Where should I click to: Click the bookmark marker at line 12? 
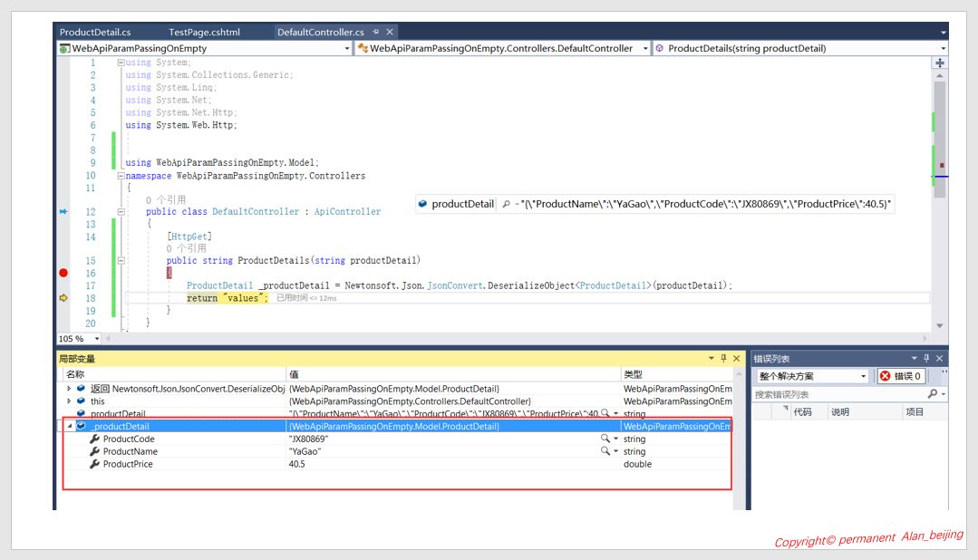click(63, 211)
